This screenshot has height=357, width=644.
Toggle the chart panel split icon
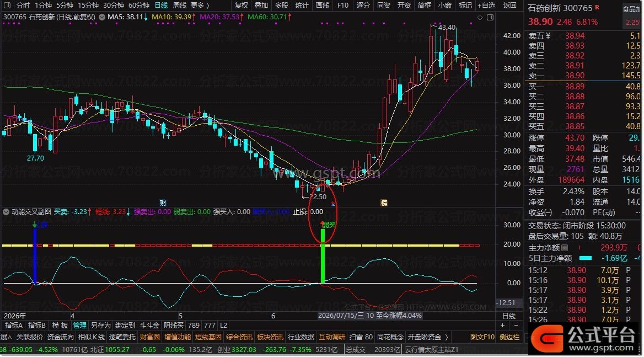tap(490, 17)
